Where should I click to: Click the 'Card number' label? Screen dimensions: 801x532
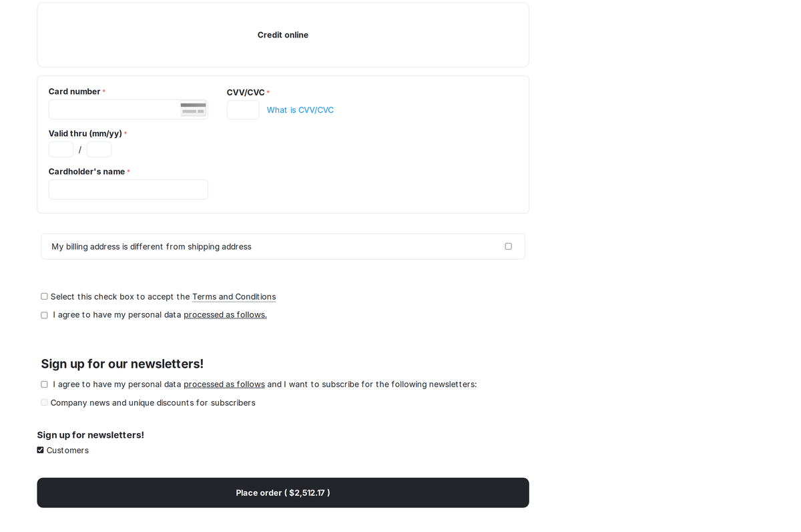coord(75,91)
